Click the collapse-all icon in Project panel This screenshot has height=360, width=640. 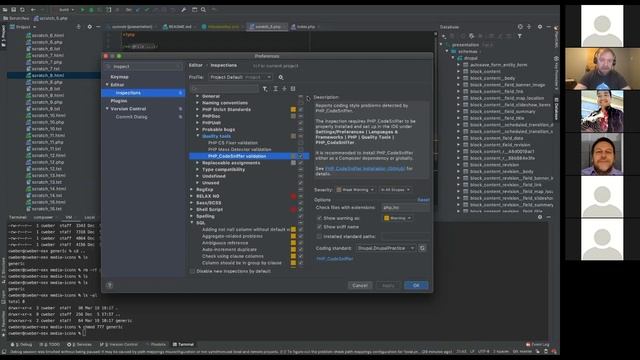tap(78, 27)
